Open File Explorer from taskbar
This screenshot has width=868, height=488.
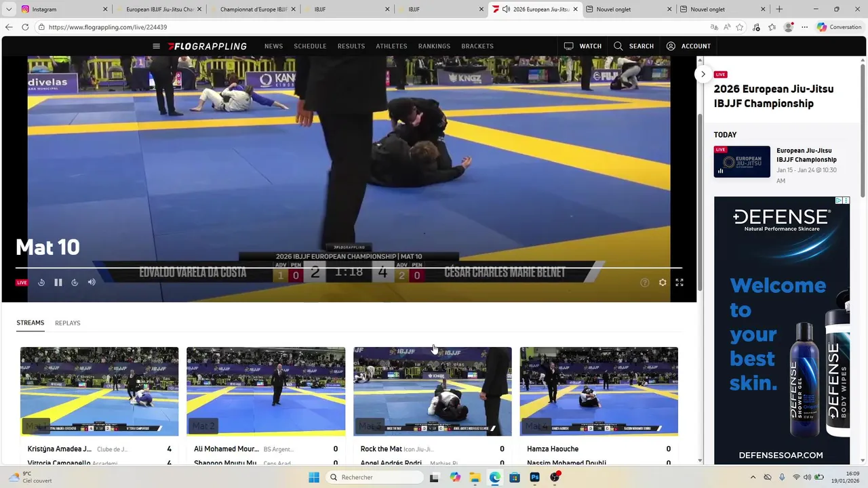[x=475, y=477]
